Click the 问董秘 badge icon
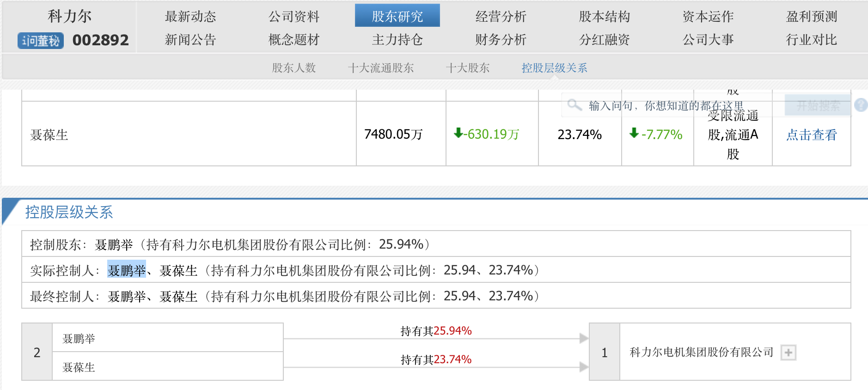868x390 pixels. click(x=41, y=41)
